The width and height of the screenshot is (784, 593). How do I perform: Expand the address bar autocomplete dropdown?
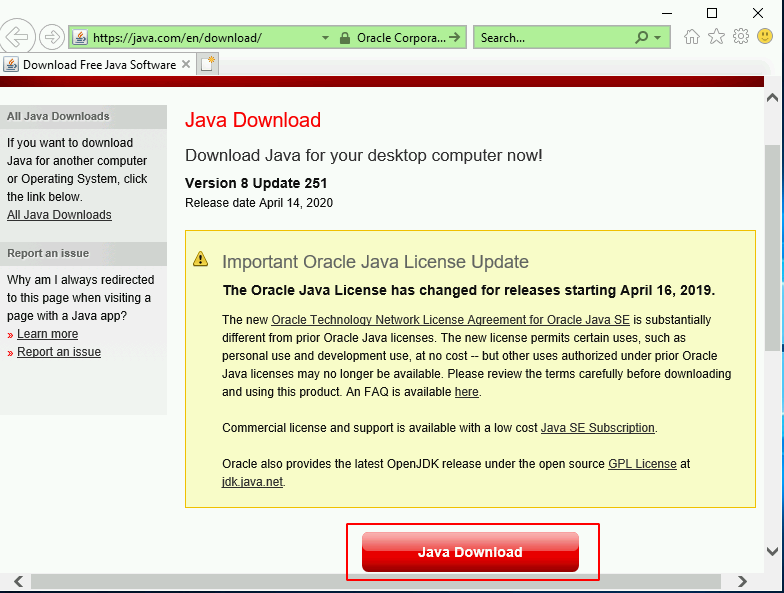click(x=326, y=38)
